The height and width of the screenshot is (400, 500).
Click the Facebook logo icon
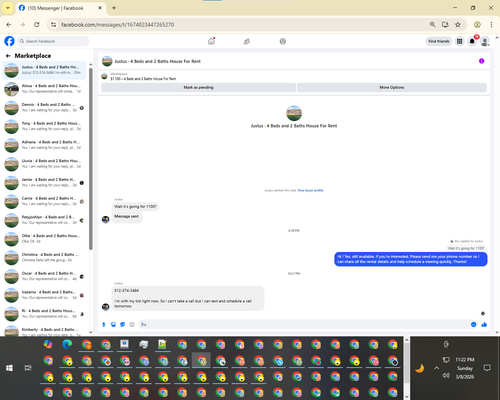click(x=9, y=41)
